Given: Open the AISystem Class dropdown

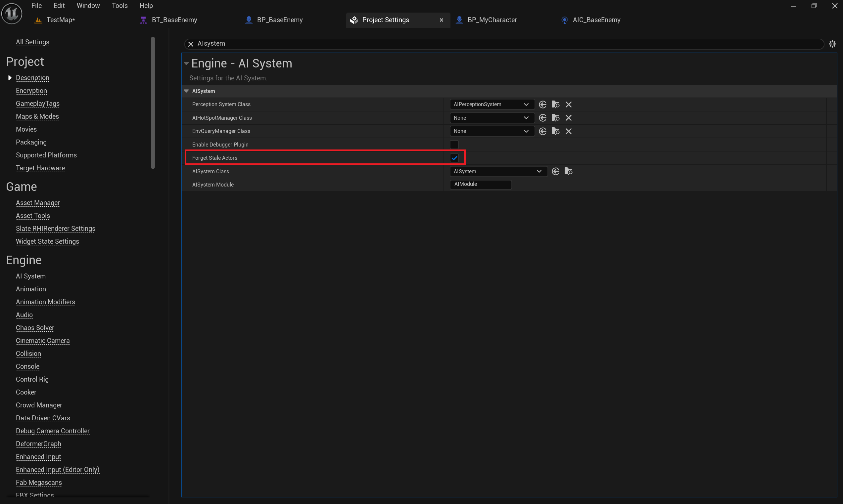Looking at the screenshot, I should point(498,172).
